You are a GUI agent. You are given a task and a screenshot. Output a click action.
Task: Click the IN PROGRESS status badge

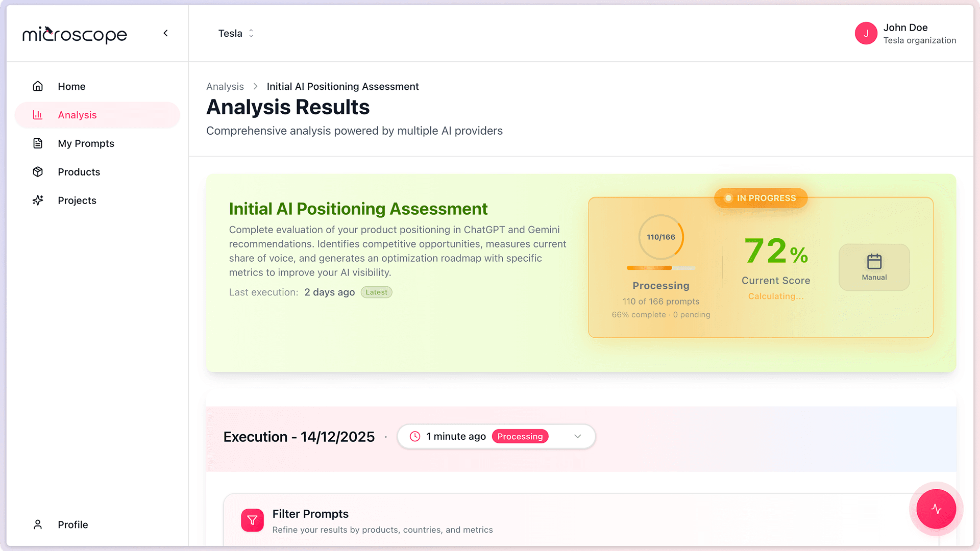760,198
